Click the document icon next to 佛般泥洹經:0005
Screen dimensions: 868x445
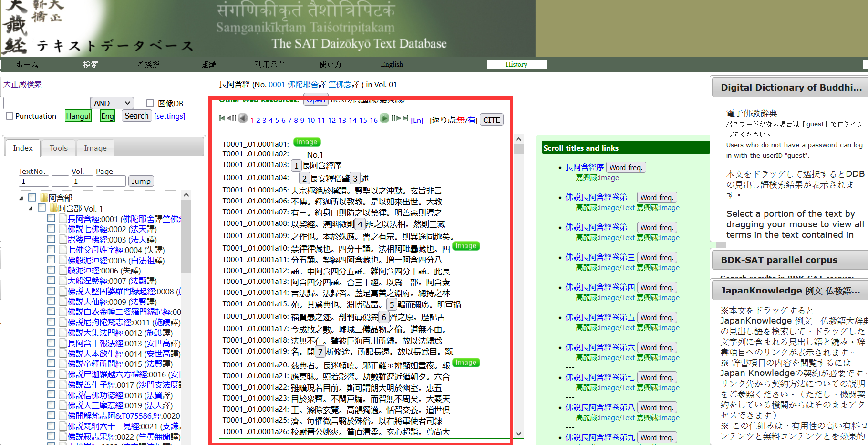point(63,260)
